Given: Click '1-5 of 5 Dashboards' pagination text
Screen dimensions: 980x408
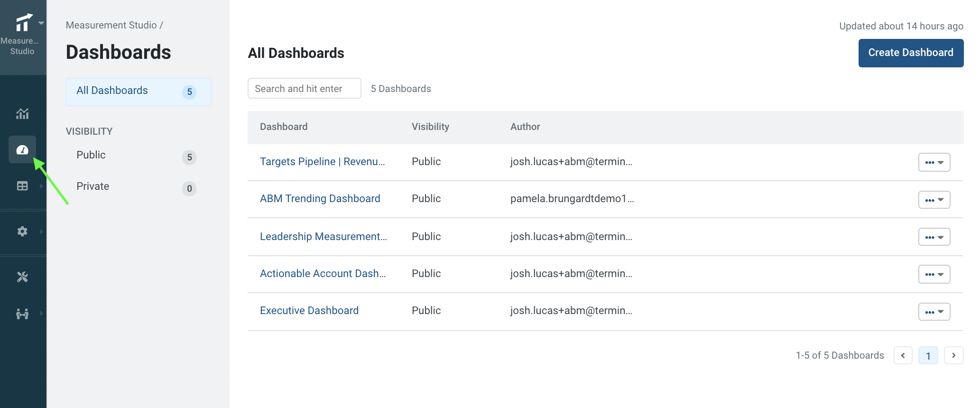Looking at the screenshot, I should [840, 355].
